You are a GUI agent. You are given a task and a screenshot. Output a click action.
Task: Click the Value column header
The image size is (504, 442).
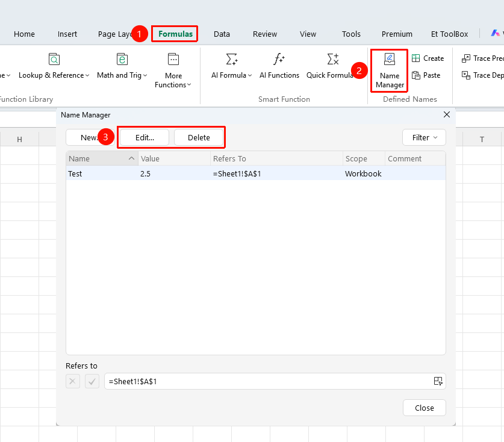tap(174, 158)
